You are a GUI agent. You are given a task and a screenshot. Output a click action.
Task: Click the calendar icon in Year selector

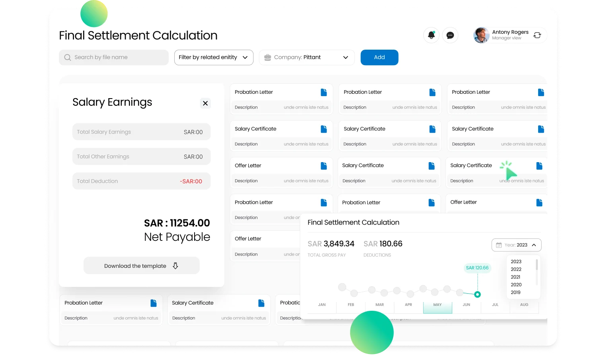499,245
